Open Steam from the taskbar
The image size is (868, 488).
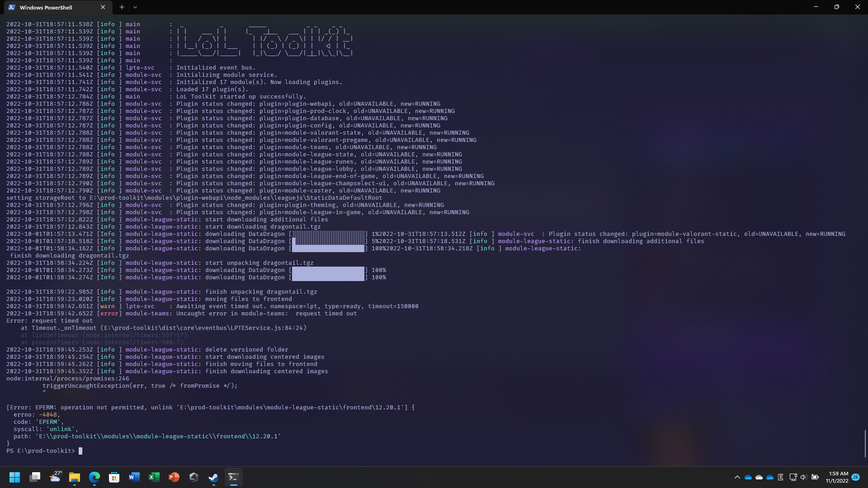[213, 477]
